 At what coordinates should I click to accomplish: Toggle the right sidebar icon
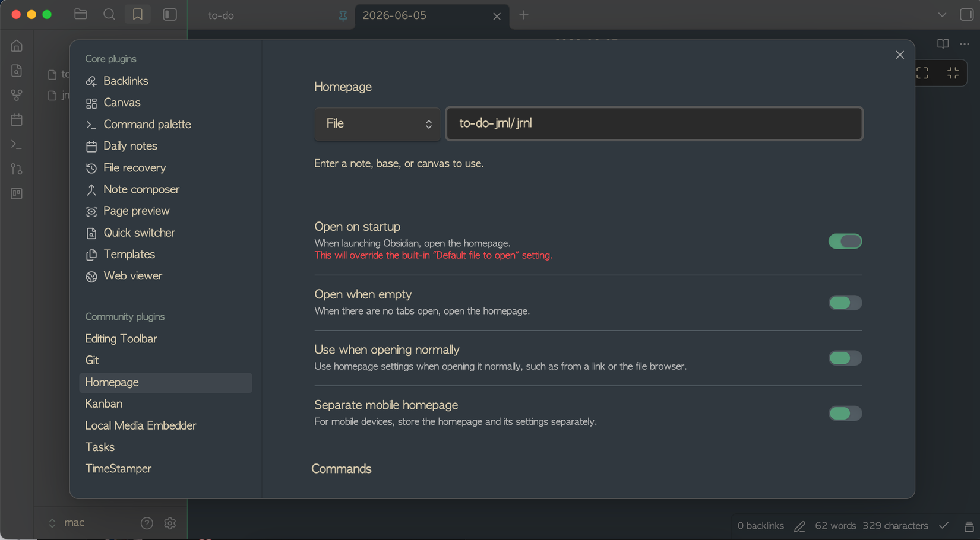966,15
